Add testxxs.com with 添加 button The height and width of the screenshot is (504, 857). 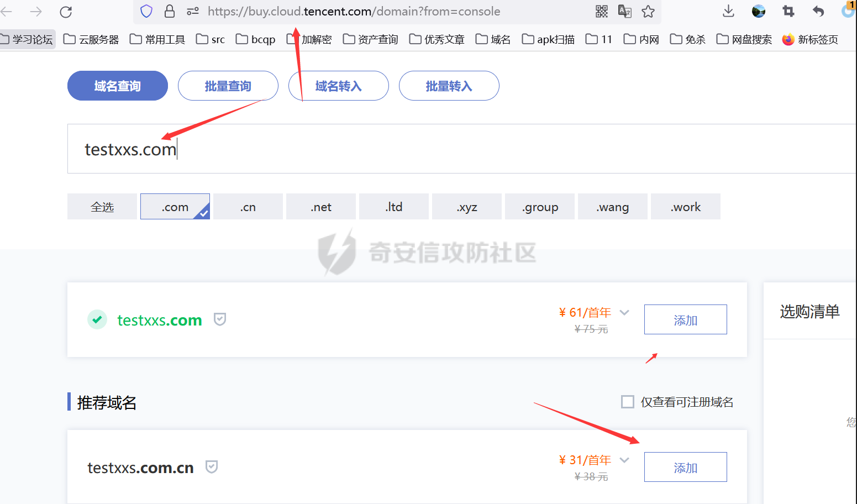(686, 319)
